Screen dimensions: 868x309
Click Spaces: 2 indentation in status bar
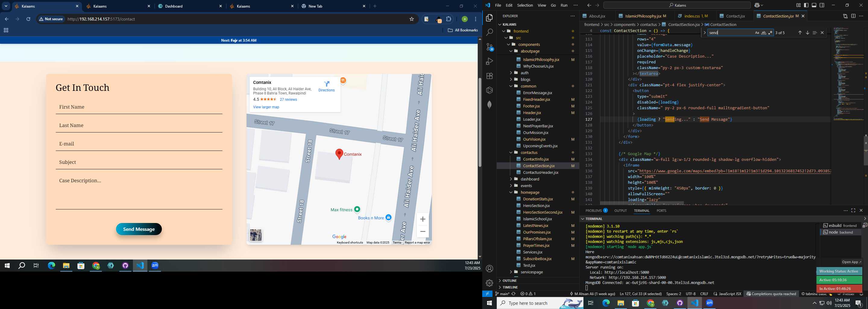(x=674, y=294)
